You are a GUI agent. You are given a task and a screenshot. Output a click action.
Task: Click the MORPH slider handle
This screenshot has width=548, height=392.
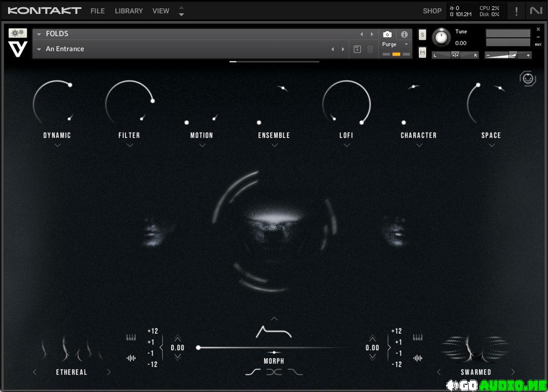click(198, 347)
